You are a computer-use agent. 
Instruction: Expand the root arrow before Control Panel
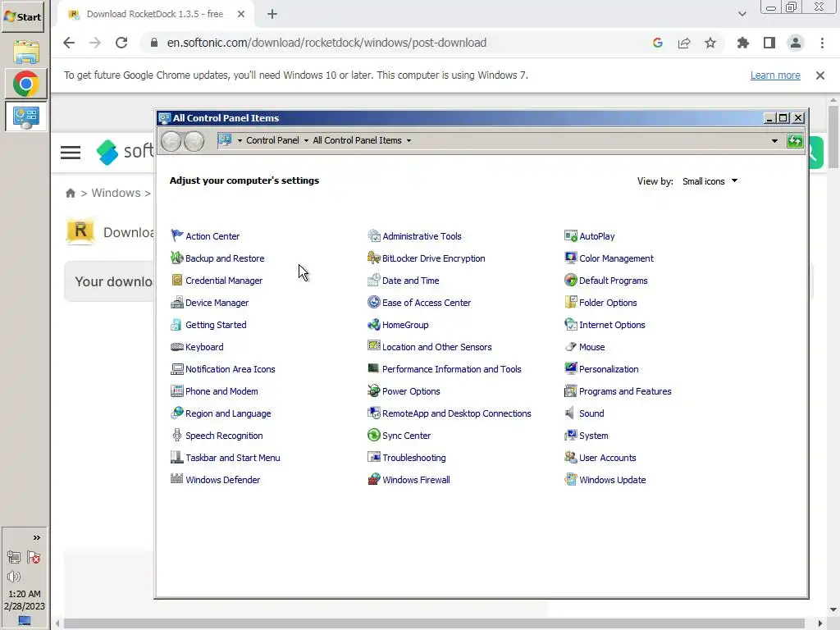tap(240, 141)
